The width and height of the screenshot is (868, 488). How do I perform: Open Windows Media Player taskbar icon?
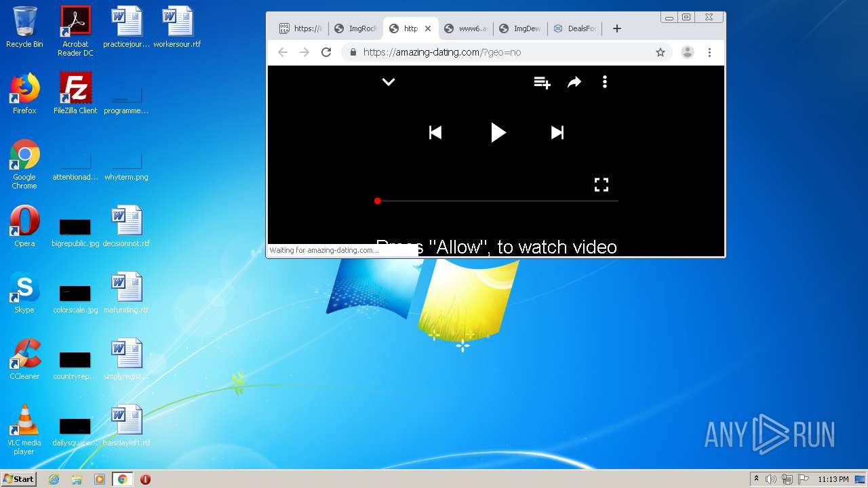click(x=100, y=479)
